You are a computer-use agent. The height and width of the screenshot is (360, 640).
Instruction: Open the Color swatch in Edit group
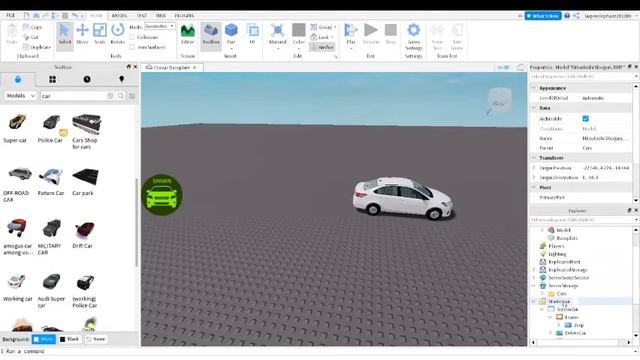coord(298,31)
